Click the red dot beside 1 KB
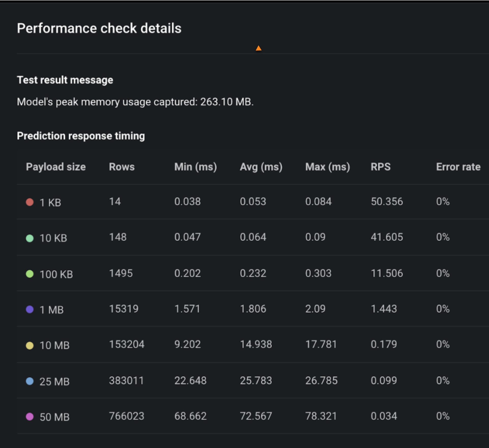Screen dimensions: 489x448 (x=30, y=202)
